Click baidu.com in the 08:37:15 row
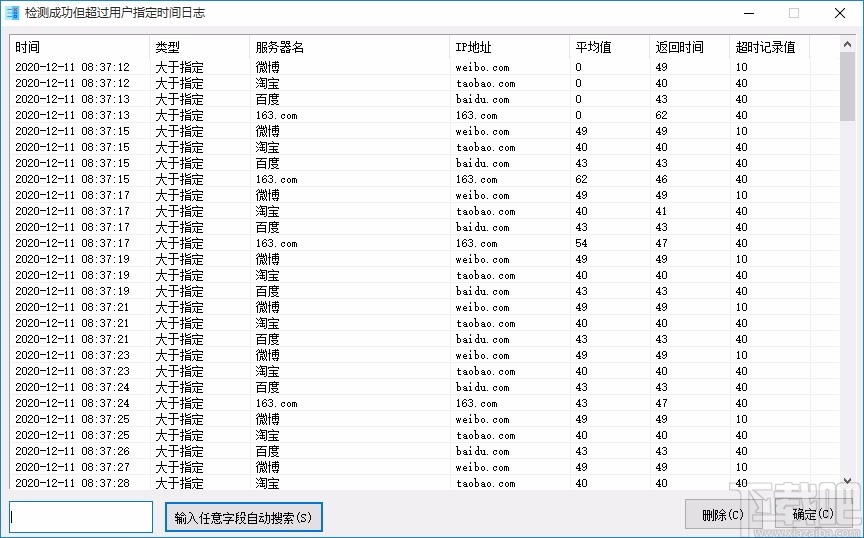Screen dimensions: 864x538 483,163
